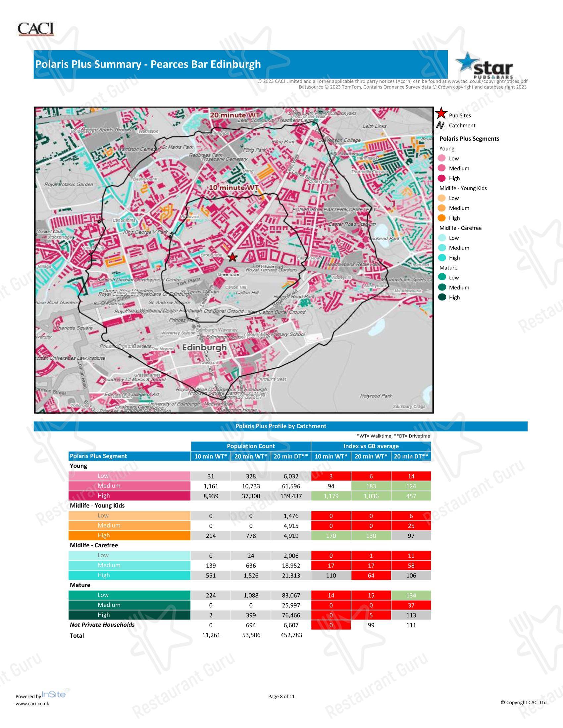Click the Total 11,261 value
563x728 pixels.
pos(211,635)
